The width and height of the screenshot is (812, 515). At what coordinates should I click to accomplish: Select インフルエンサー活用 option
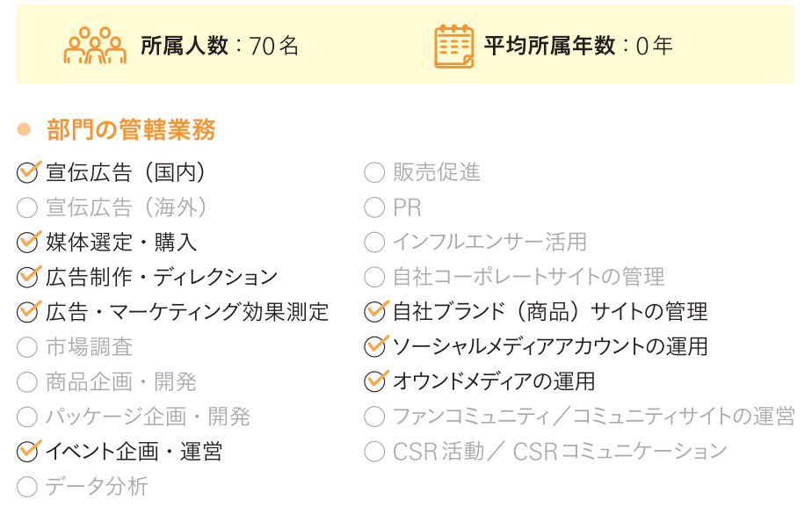pyautogui.click(x=374, y=243)
